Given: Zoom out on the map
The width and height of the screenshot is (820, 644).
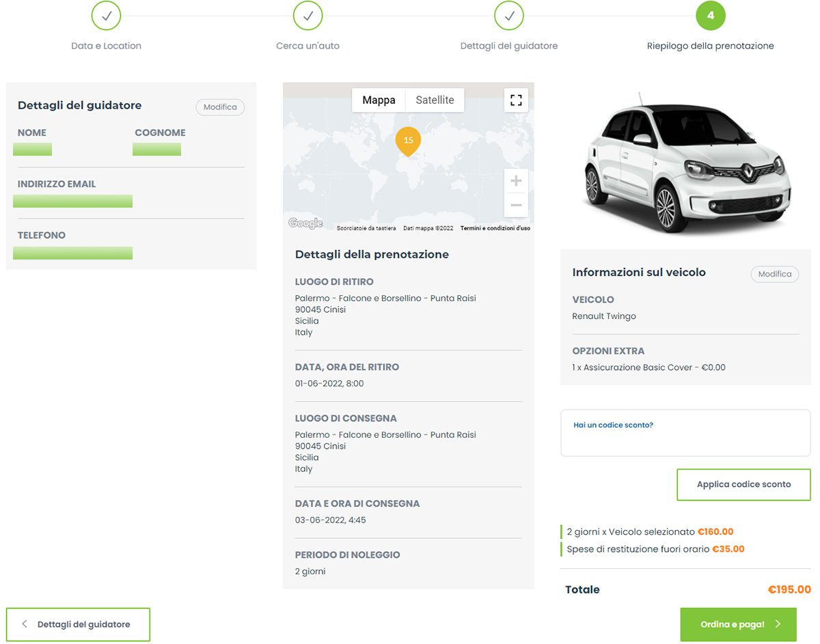Looking at the screenshot, I should click(x=516, y=205).
